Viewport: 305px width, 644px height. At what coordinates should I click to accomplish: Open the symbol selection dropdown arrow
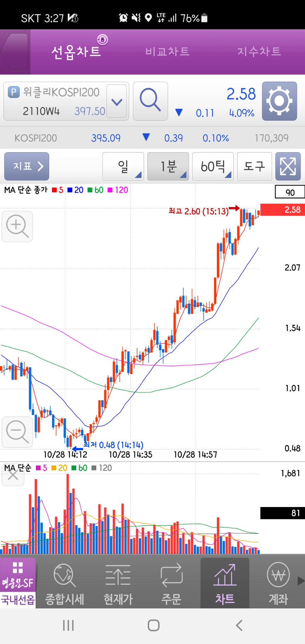pyautogui.click(x=117, y=101)
